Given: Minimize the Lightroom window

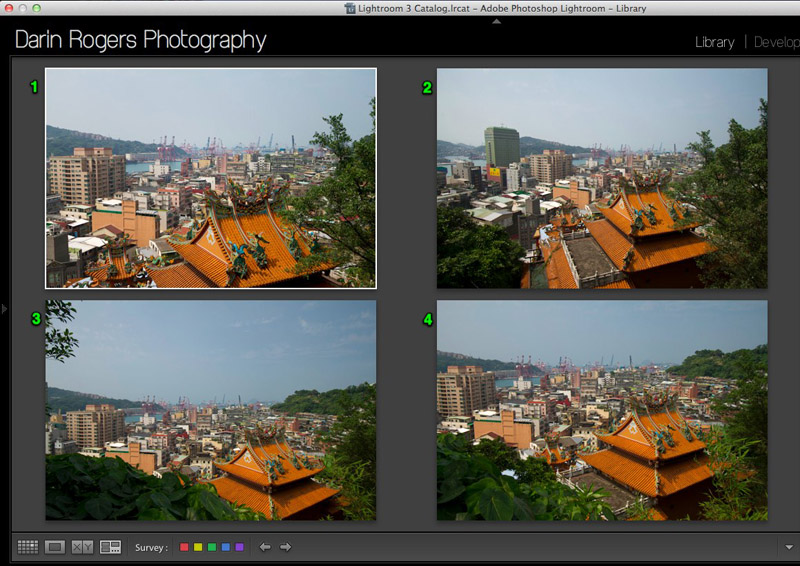Looking at the screenshot, I should [x=22, y=8].
